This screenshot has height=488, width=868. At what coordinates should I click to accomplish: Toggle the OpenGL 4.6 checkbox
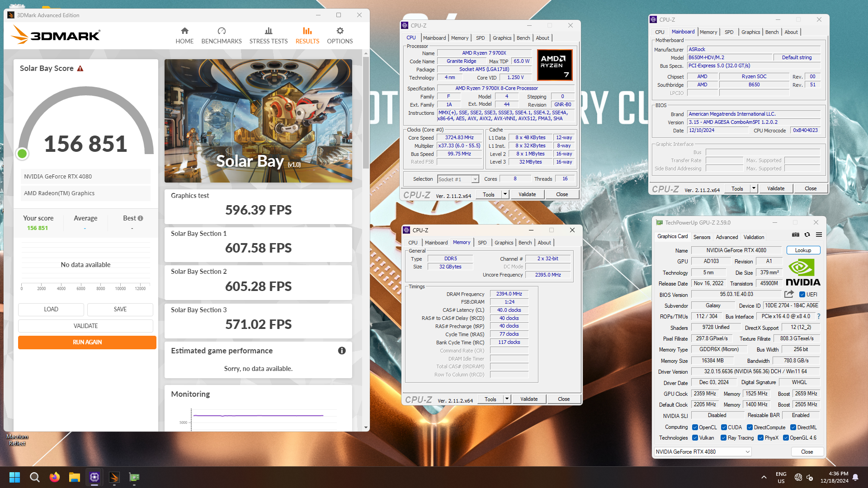(786, 438)
